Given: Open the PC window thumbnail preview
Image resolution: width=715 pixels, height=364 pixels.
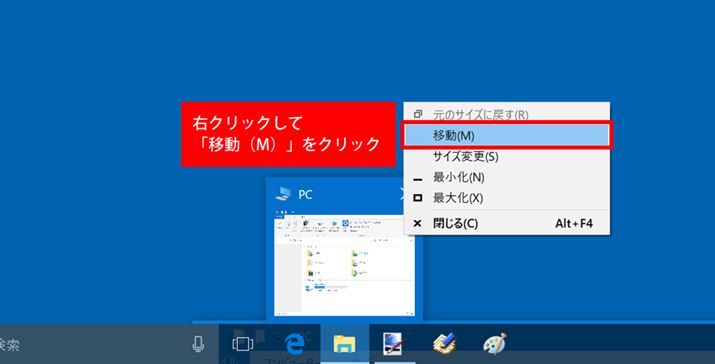Looking at the screenshot, I should tap(344, 265).
